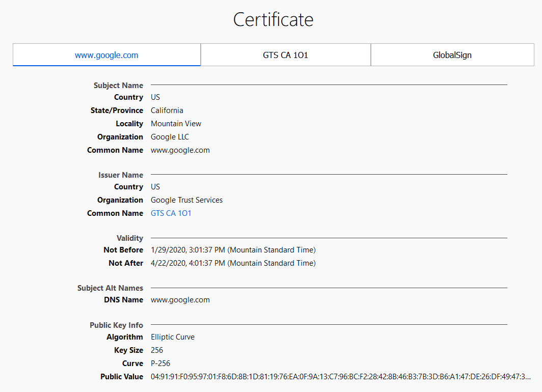Click the Subject Alt Names heading
The width and height of the screenshot is (542, 392).
(110, 288)
